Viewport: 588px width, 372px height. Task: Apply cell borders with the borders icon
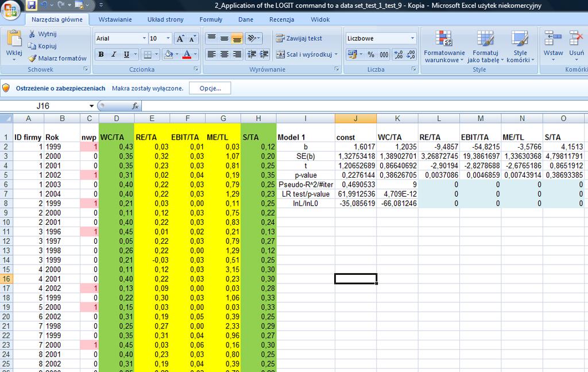(x=148, y=55)
